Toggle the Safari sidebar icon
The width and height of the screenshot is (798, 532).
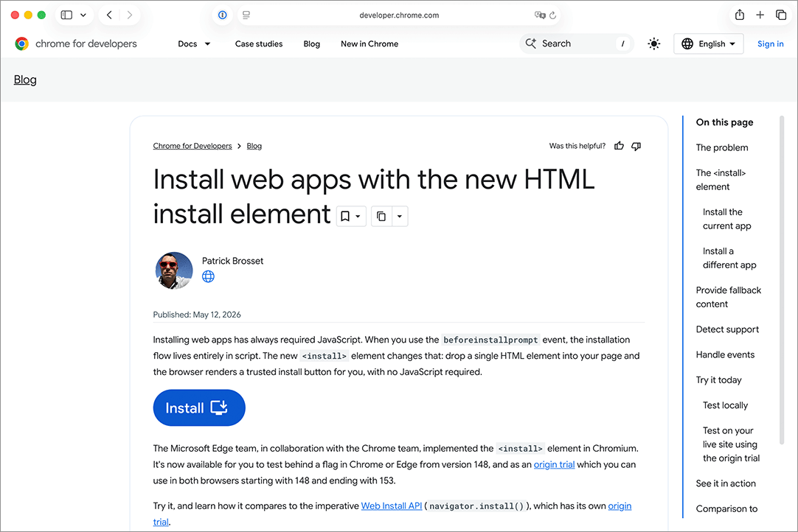(x=66, y=15)
